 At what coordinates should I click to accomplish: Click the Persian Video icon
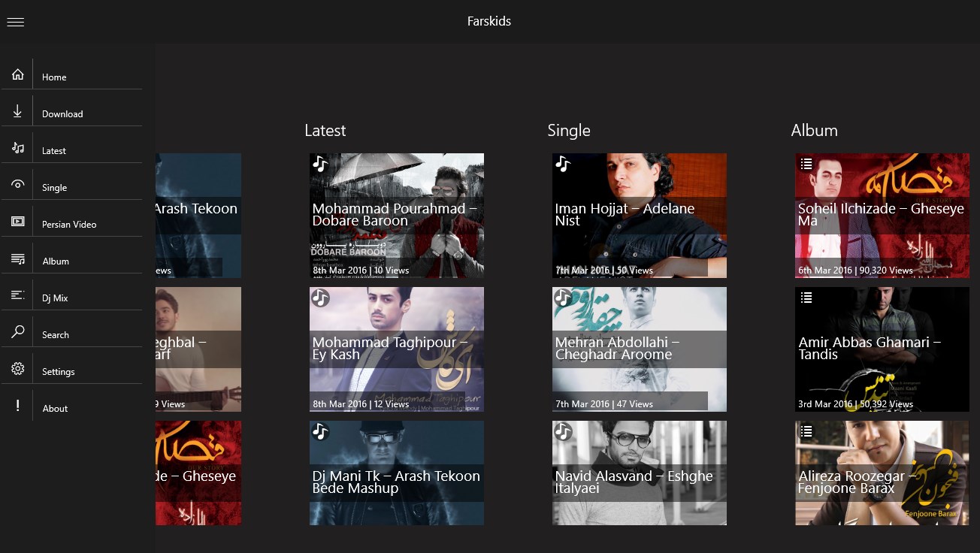coord(17,222)
